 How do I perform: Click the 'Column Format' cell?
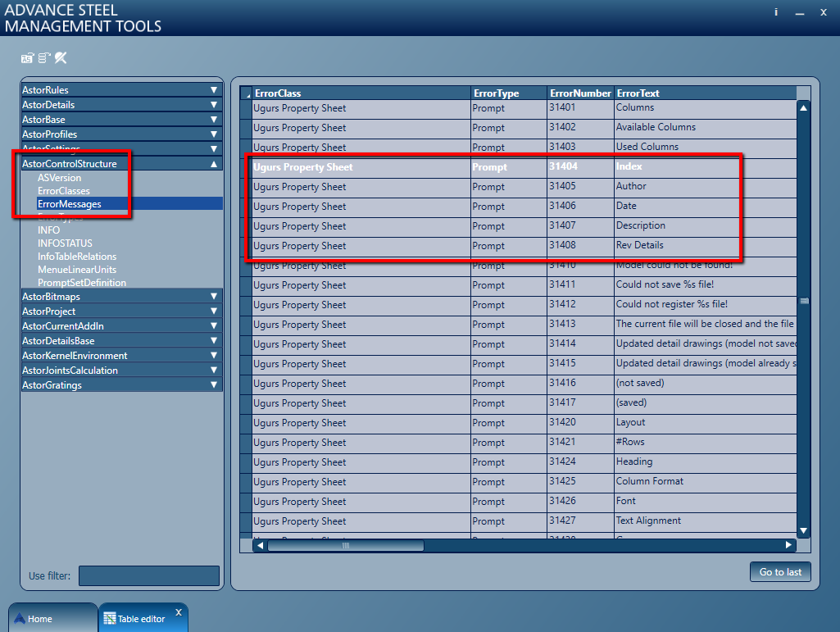click(x=706, y=482)
